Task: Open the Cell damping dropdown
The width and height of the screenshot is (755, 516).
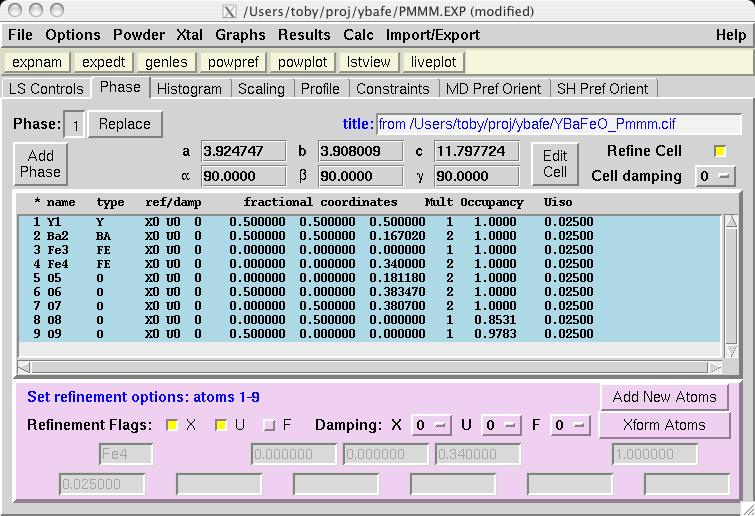Action: click(715, 176)
